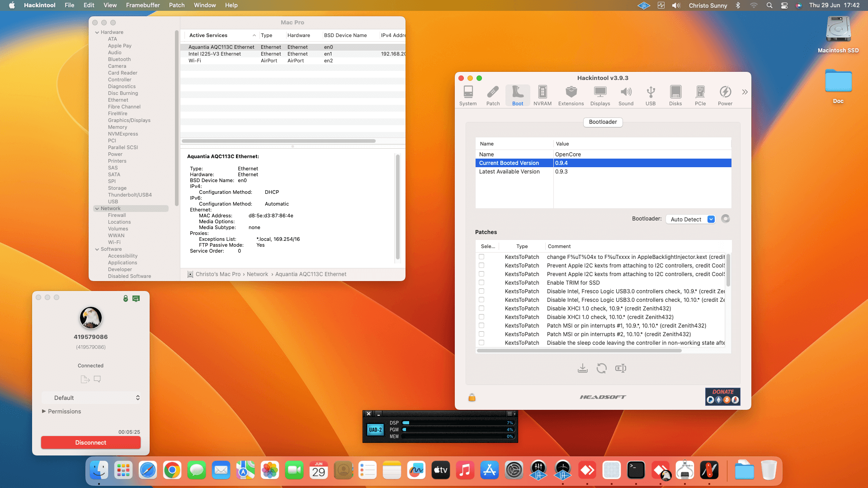Enable the TRIM for SSD patch checkbox
Image resolution: width=868 pixels, height=488 pixels.
coord(481,282)
